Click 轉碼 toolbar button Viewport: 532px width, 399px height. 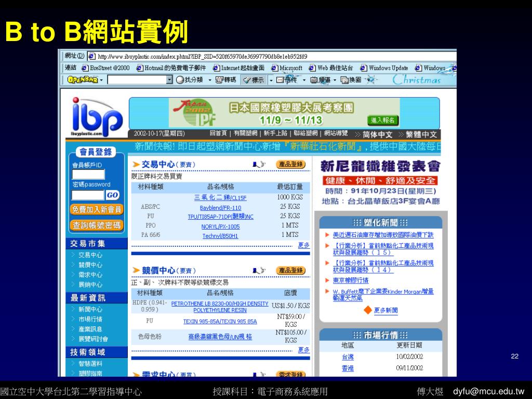[226, 79]
